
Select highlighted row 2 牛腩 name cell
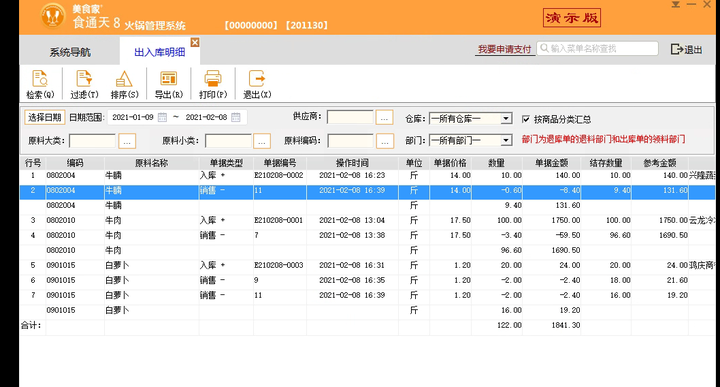coord(152,191)
